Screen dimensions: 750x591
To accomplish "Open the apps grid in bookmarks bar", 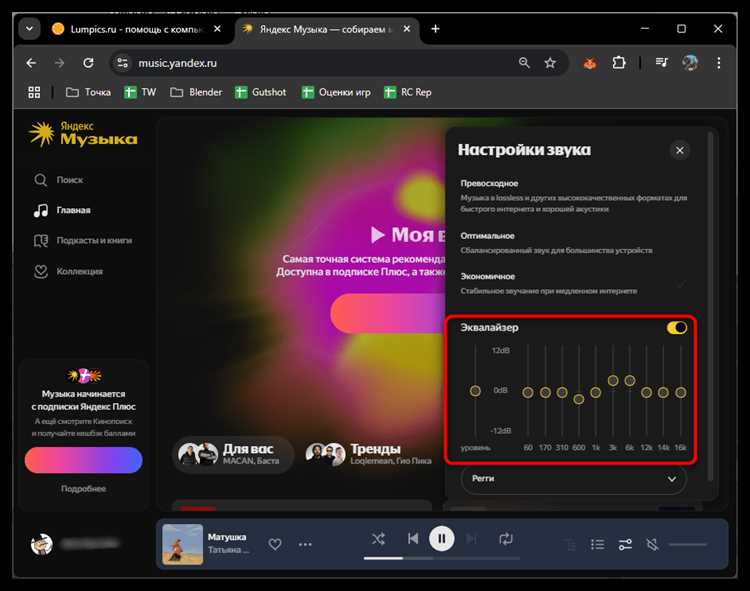I will (x=34, y=92).
